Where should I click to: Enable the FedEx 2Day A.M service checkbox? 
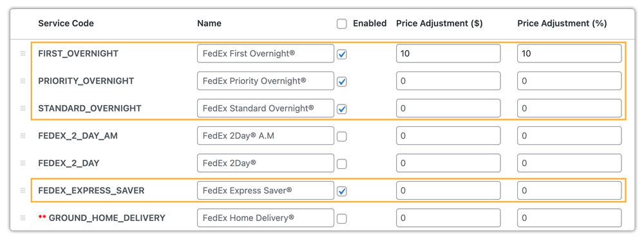coord(342,137)
